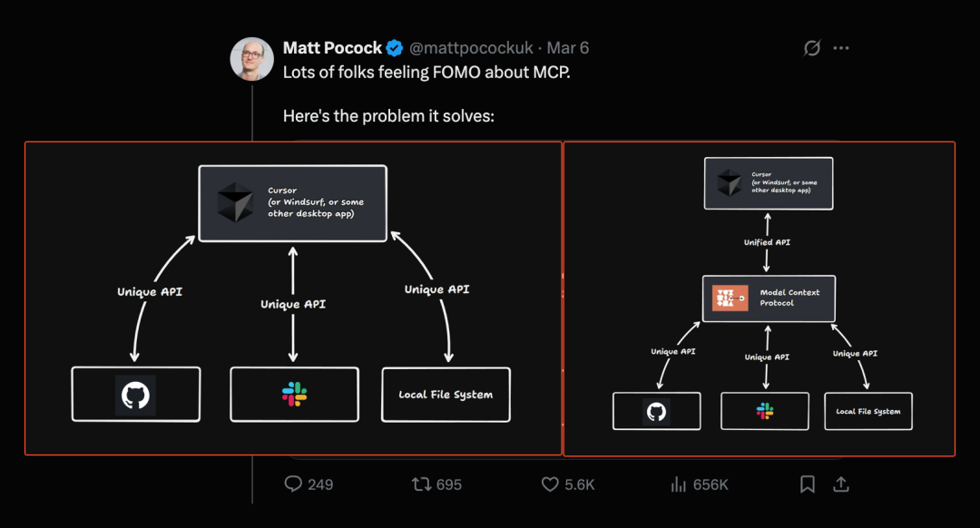
Task: Click the 249 replies count
Action: pyautogui.click(x=320, y=484)
